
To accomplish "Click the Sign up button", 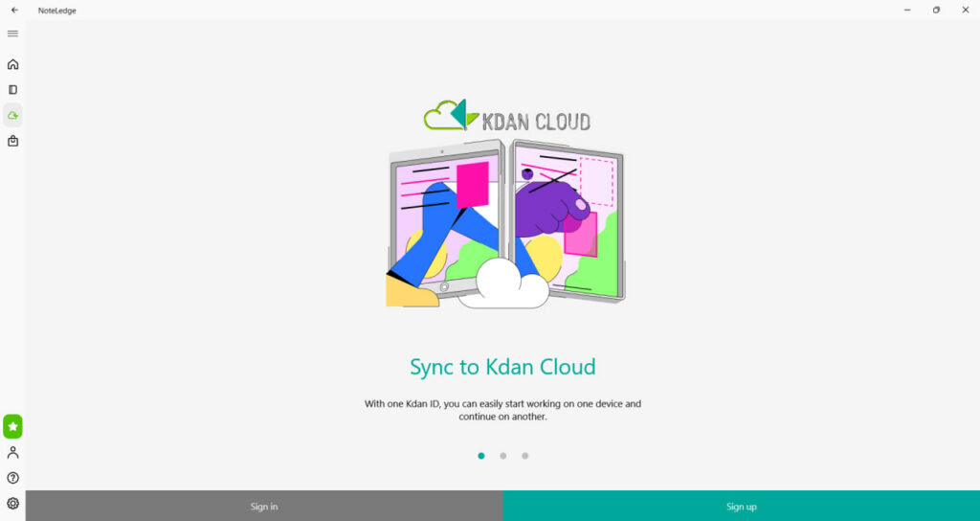I will [x=742, y=506].
